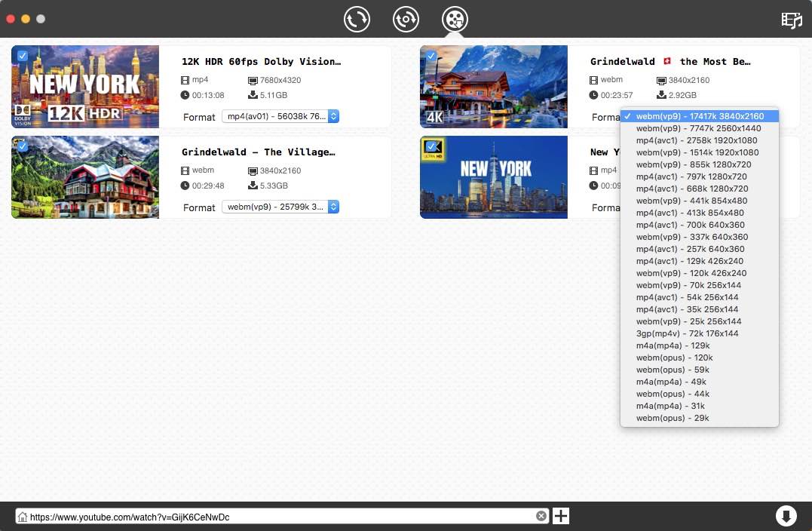The width and height of the screenshot is (812, 531).
Task: Click the home icon inside the URL bar
Action: click(24, 515)
